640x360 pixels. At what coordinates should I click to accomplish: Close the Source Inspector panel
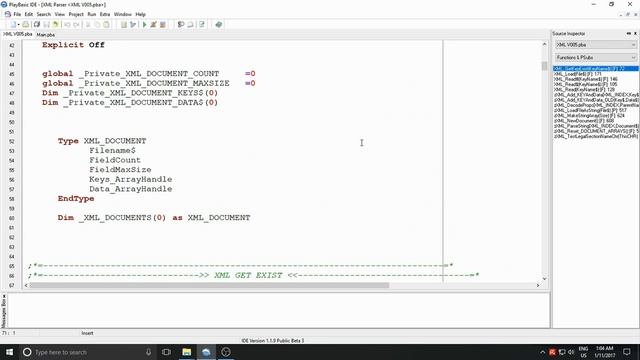635,33
